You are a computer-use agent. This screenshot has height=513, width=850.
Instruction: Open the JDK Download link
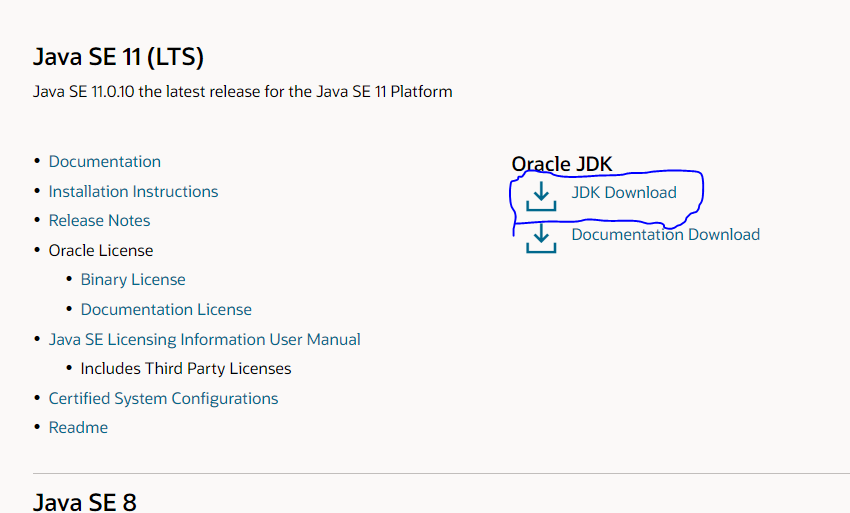[x=624, y=193]
